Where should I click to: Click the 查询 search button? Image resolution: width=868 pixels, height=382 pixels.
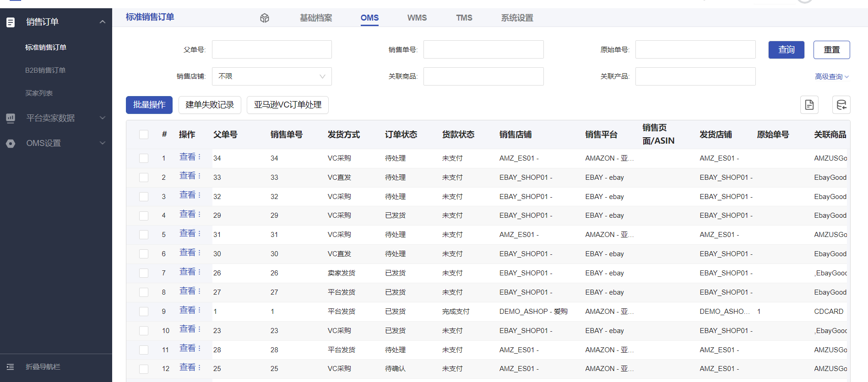(x=787, y=50)
